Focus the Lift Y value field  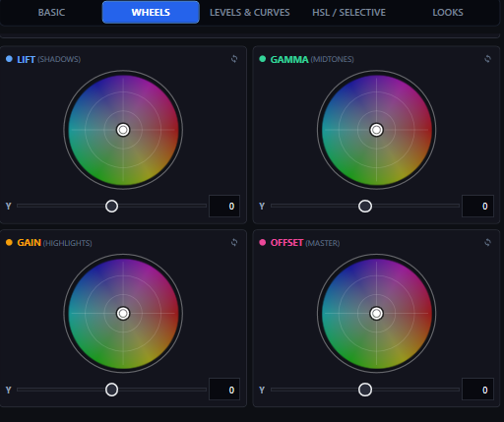tap(224, 206)
